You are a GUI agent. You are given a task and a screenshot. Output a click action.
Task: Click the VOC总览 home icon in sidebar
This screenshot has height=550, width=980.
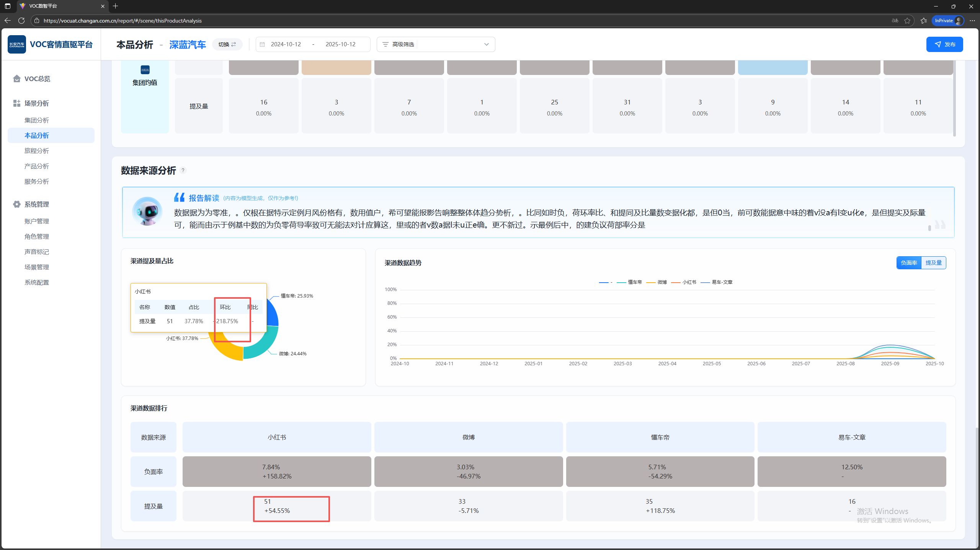pyautogui.click(x=16, y=79)
